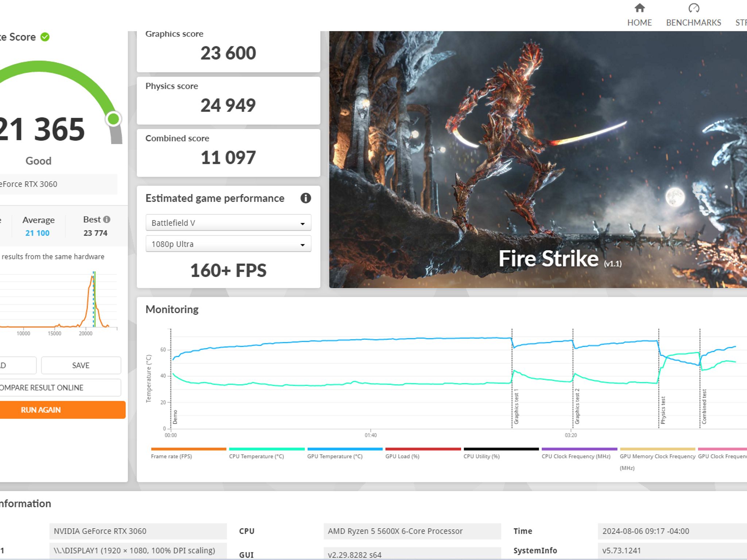Click the Fire Strike preview image
The width and height of the screenshot is (747, 560).
coord(538,160)
